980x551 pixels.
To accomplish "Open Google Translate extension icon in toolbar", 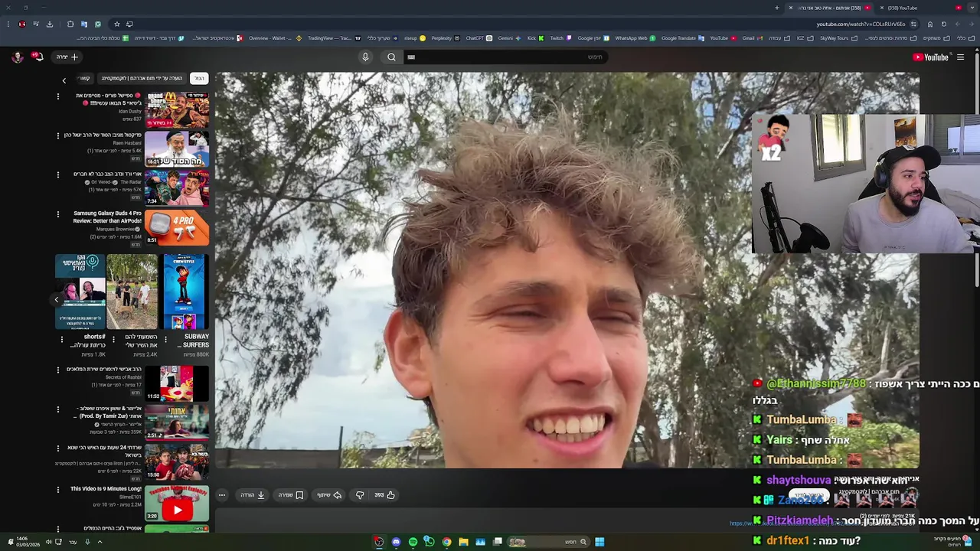I will tap(84, 24).
